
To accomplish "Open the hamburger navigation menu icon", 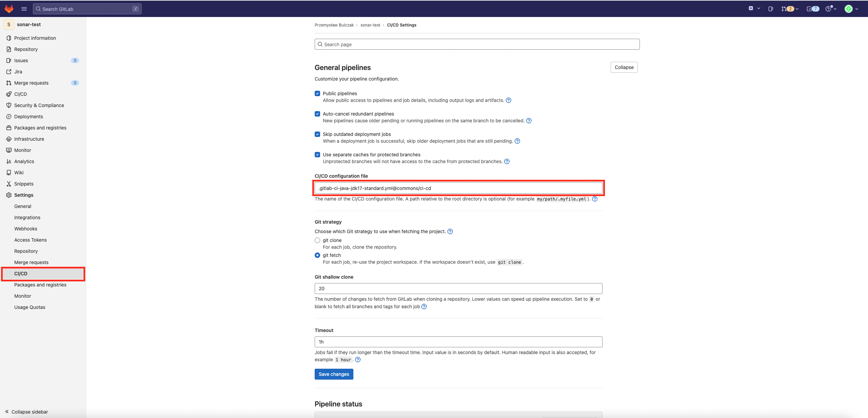I will pos(24,9).
